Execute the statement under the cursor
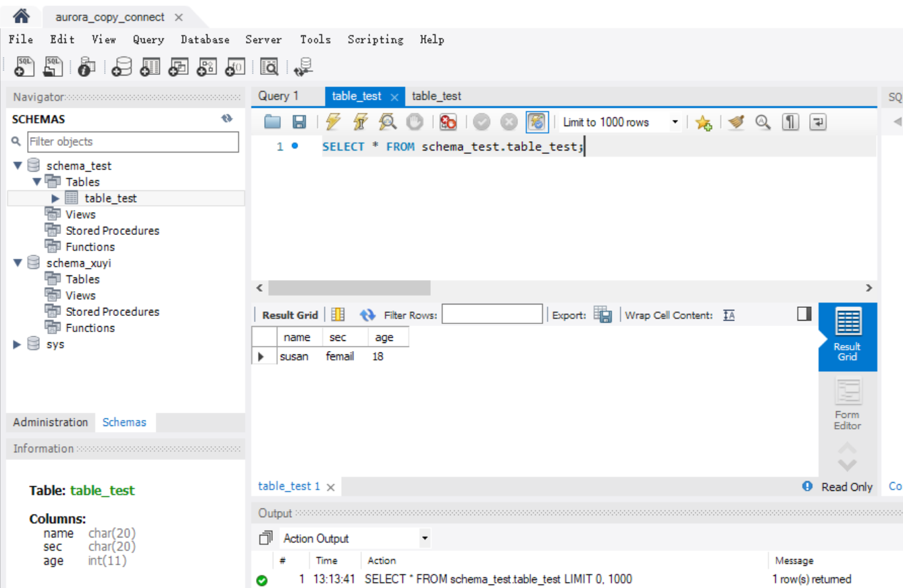The height and width of the screenshot is (588, 903). point(360,122)
